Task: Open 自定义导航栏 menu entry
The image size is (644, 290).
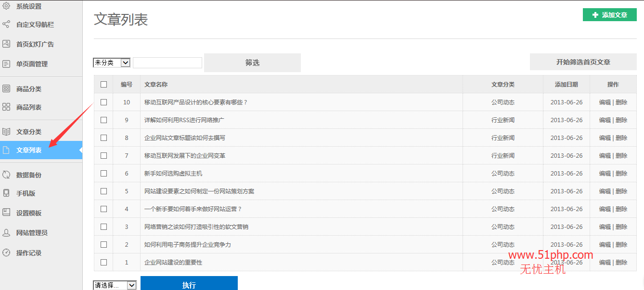Action: point(35,25)
